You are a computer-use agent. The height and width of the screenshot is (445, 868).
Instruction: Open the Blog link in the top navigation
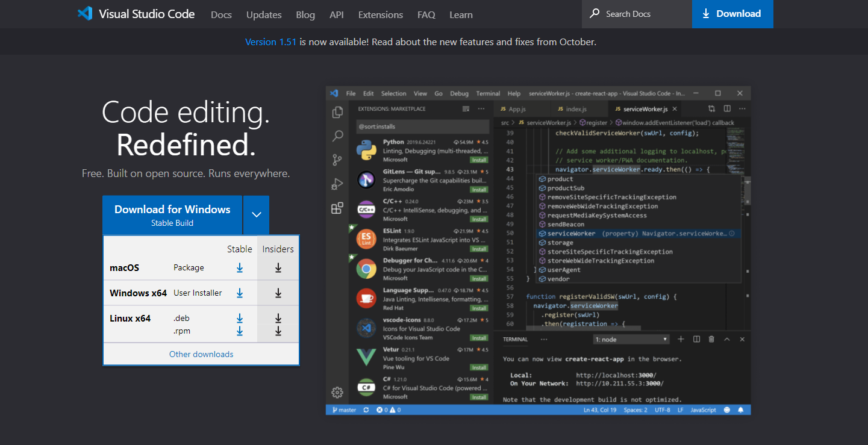point(305,14)
